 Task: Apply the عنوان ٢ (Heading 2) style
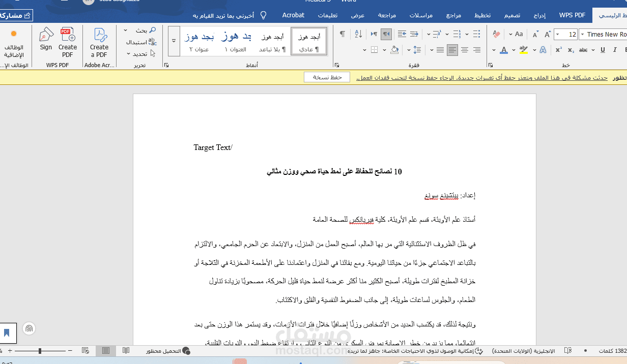199,41
